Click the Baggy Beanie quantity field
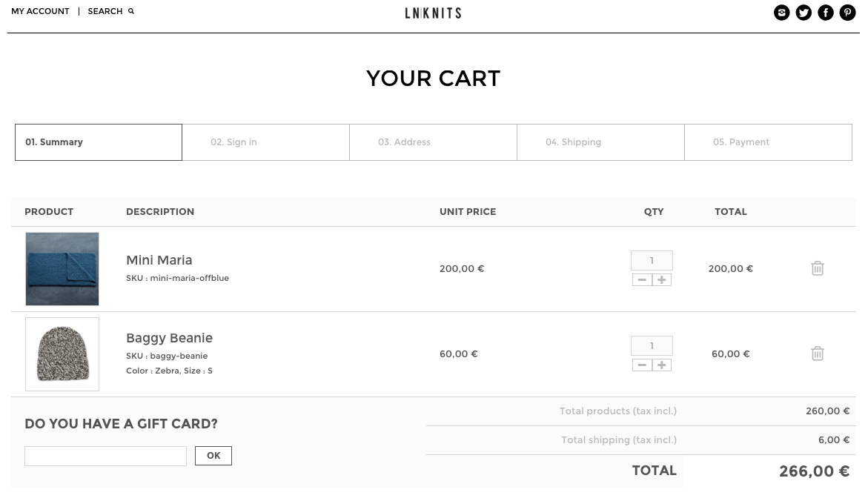Screen dimensions: 868x501 [652, 345]
